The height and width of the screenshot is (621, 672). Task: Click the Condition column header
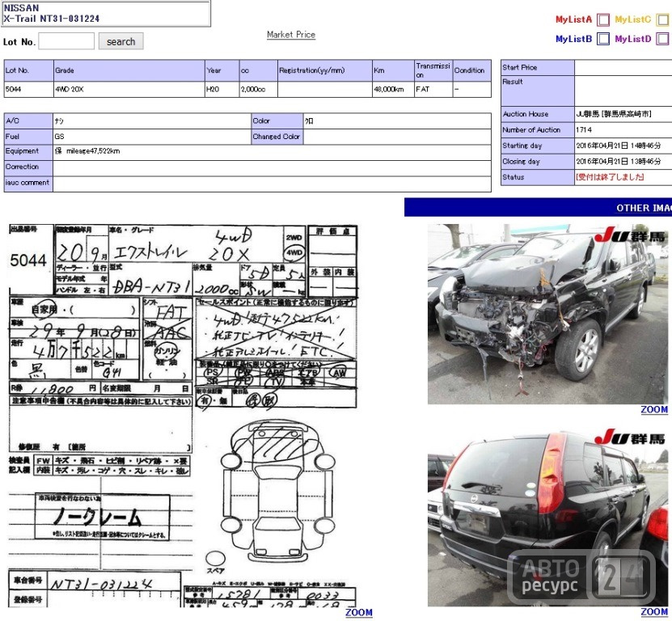[472, 70]
